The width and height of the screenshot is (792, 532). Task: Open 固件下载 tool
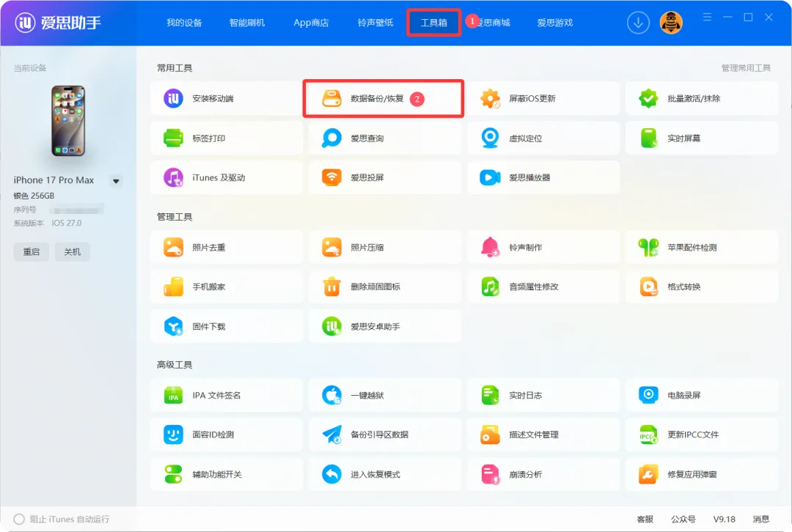point(227,327)
